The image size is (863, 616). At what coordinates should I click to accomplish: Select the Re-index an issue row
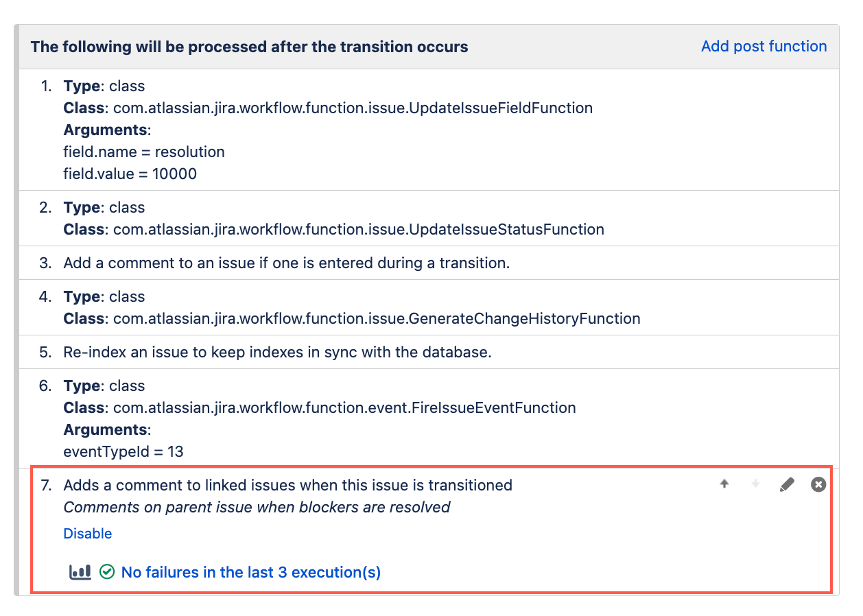click(429, 352)
